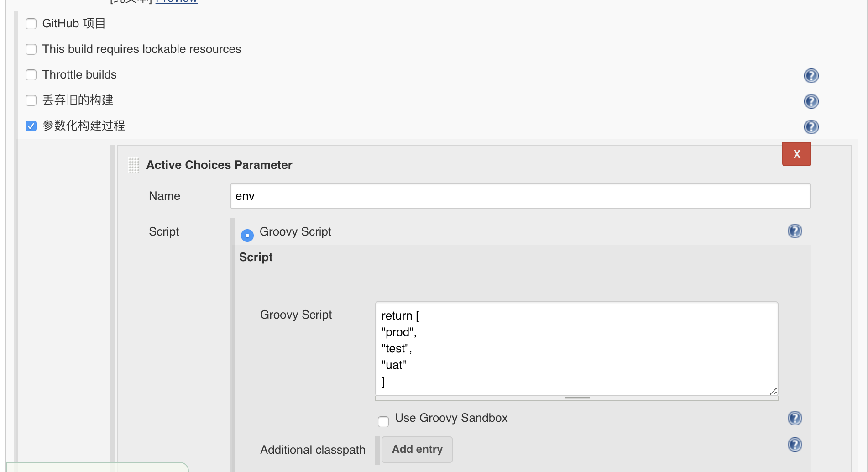Open help icon beside Groovy Script radio
This screenshot has width=868, height=472.
pyautogui.click(x=795, y=231)
